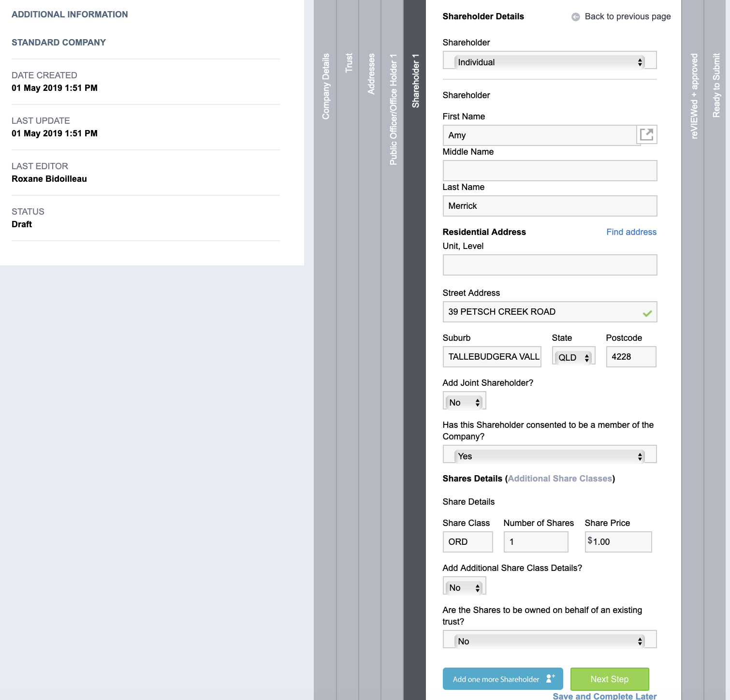Click the Shareholder type dropdown stepper arrows

[640, 62]
